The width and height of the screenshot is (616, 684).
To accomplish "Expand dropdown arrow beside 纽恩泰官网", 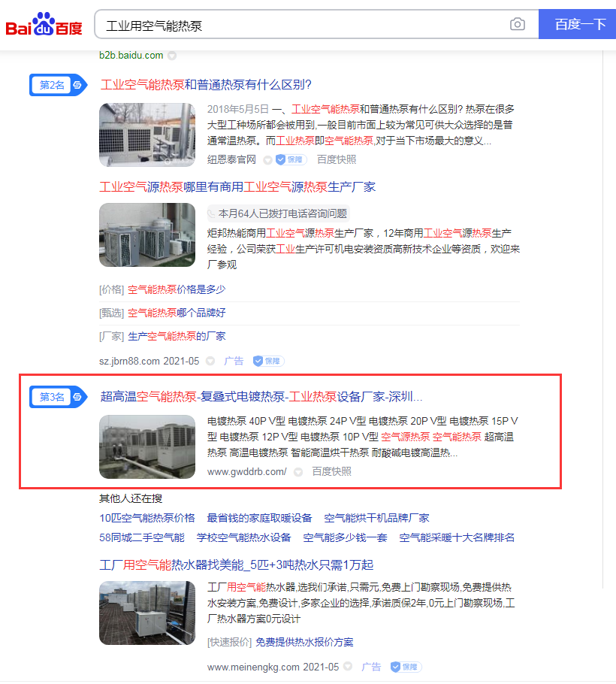I will pyautogui.click(x=267, y=160).
